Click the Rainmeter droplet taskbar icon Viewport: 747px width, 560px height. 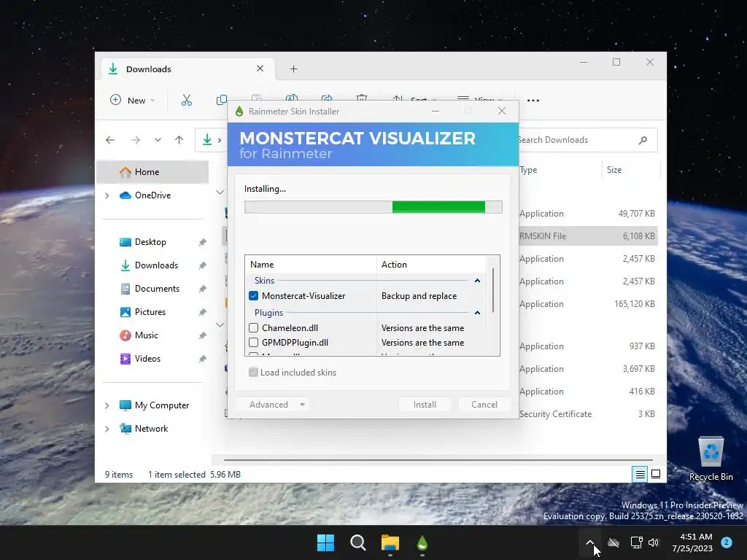422,542
